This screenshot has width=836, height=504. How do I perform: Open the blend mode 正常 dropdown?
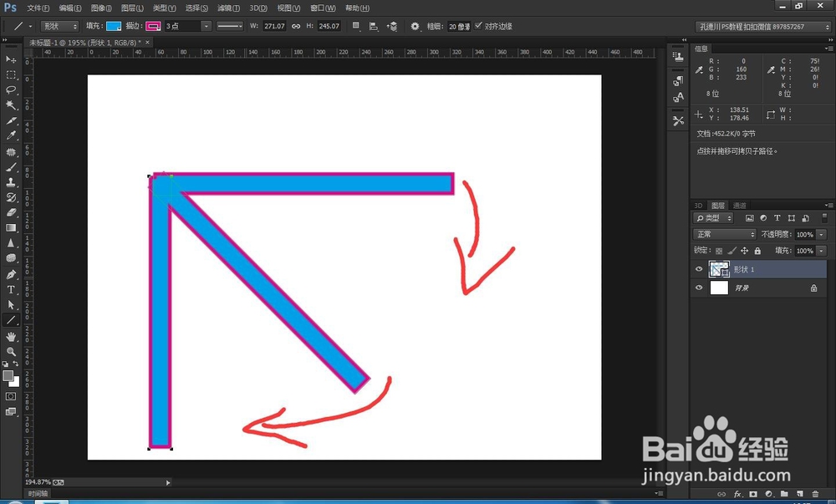coord(725,234)
